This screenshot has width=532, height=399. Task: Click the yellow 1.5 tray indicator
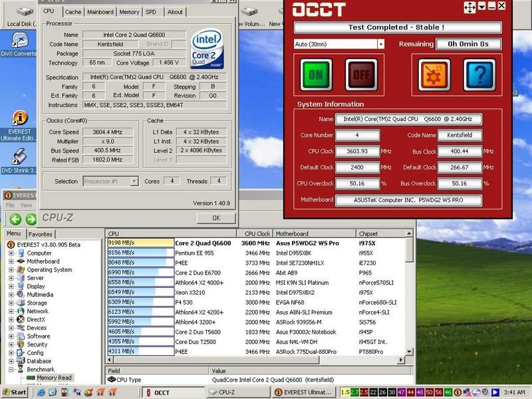345,392
